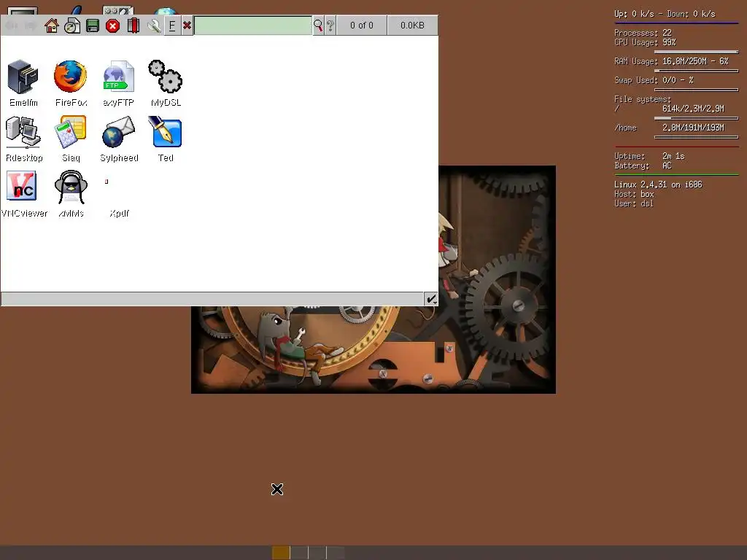Image resolution: width=747 pixels, height=560 pixels.
Task: Click the greyed Forward arrow in toolbar
Action: 31,26
